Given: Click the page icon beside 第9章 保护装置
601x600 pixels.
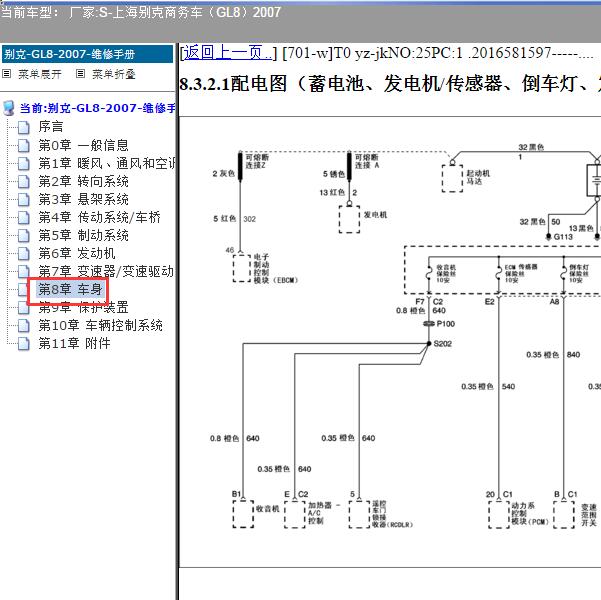Looking at the screenshot, I should [23, 307].
